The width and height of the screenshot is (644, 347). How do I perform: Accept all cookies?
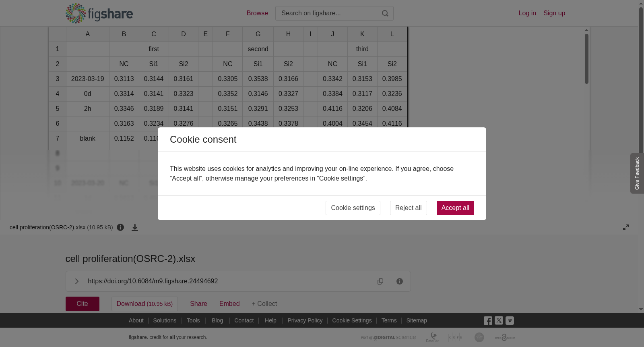455,208
